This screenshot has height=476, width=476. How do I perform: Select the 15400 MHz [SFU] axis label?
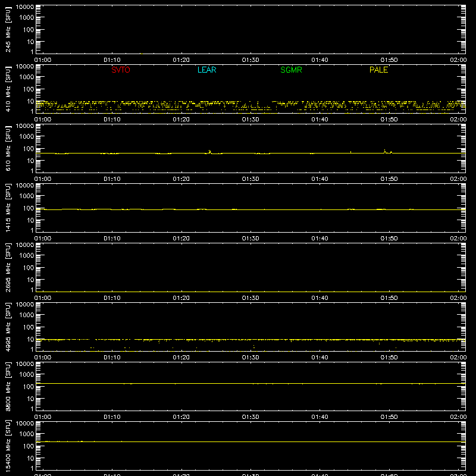pyautogui.click(x=8, y=446)
